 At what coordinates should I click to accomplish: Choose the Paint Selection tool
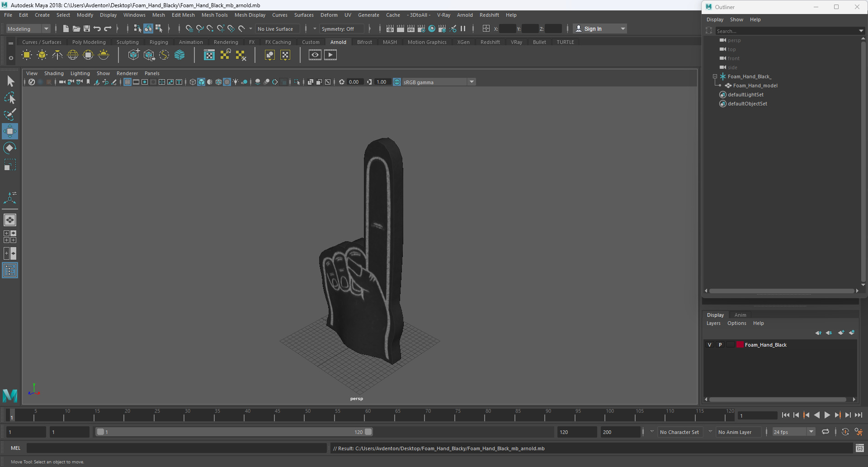(10, 114)
